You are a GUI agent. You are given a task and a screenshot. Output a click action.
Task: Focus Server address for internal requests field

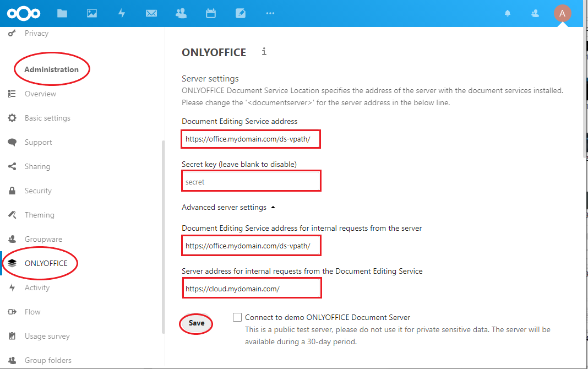pos(252,289)
